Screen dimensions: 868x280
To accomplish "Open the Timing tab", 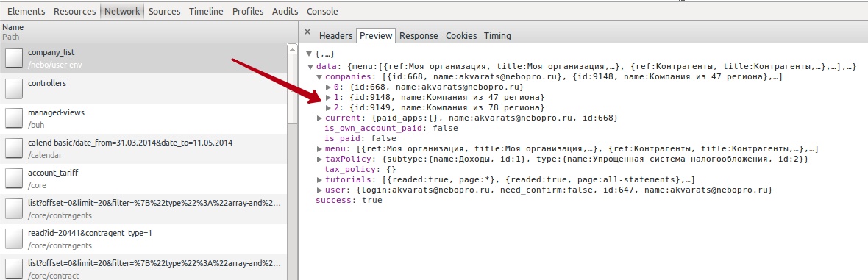I will tap(497, 35).
